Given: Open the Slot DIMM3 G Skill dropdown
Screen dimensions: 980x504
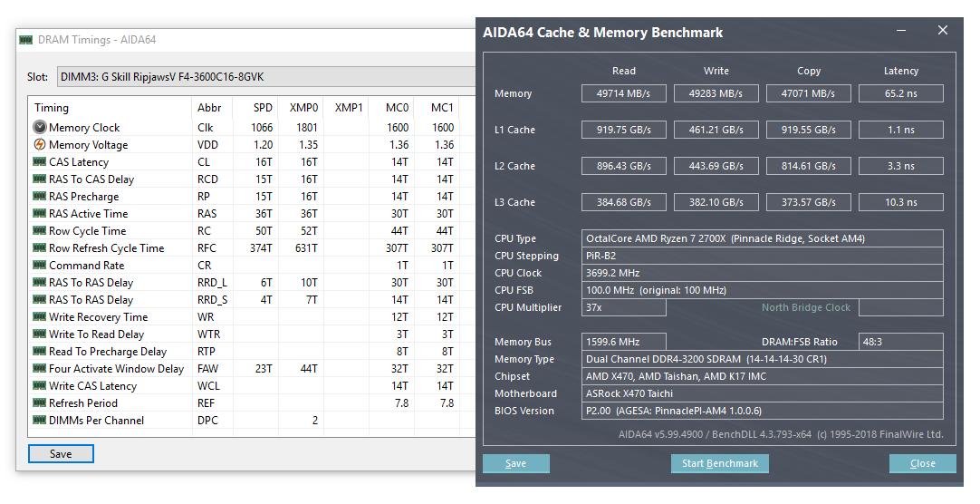Looking at the screenshot, I should (266, 77).
